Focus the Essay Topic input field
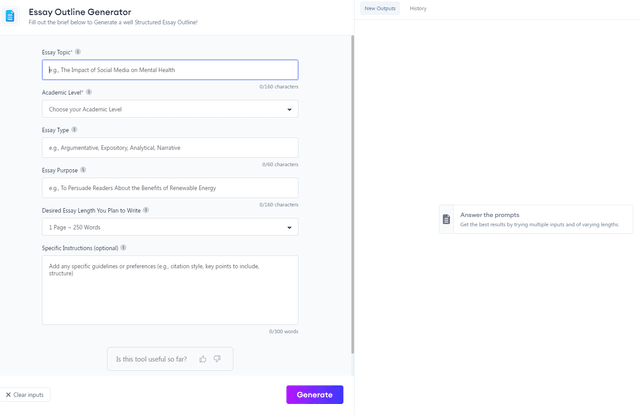 pos(170,70)
